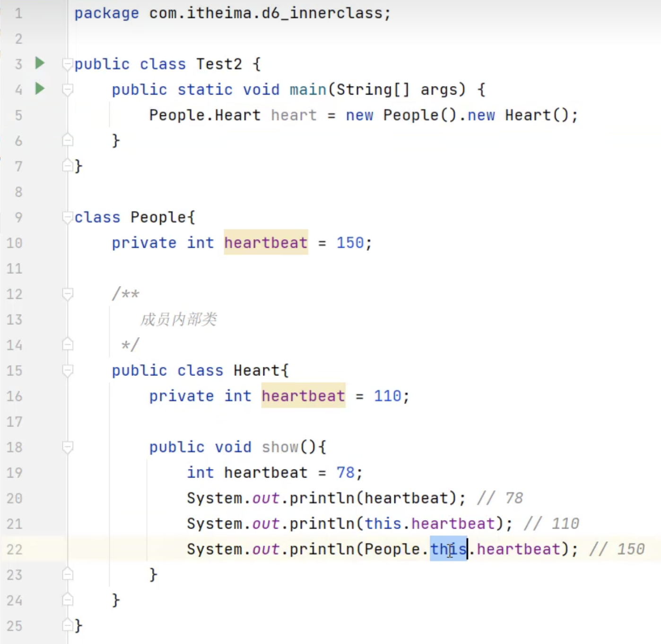This screenshot has height=644, width=661.
Task: Click the highlighted heartbeat field on line 16
Action: click(x=303, y=396)
